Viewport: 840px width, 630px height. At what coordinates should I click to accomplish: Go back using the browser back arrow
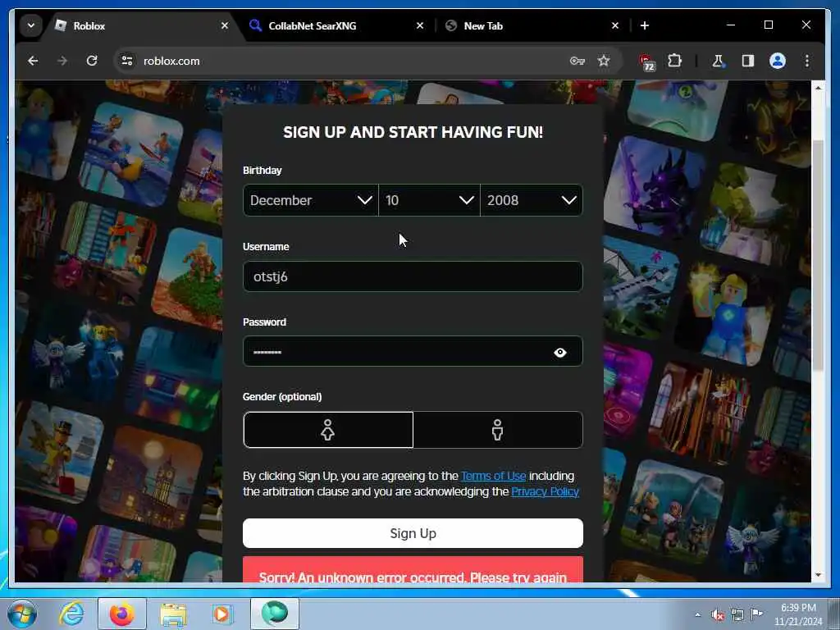pos(33,61)
